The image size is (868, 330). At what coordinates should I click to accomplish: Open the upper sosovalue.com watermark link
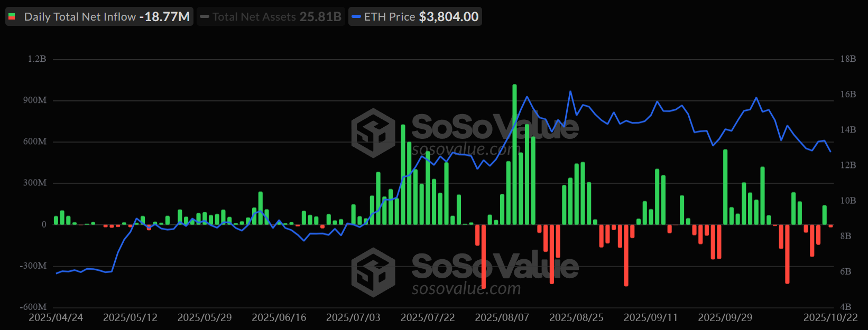(x=466, y=150)
